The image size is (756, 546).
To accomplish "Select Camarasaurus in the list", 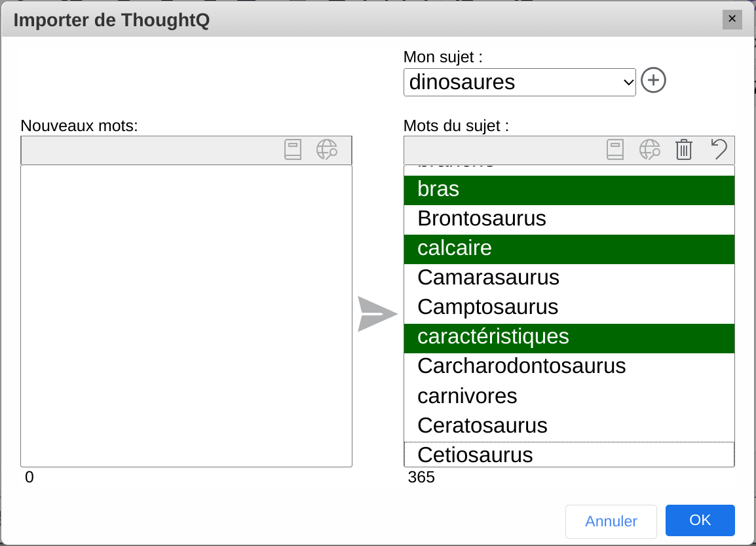I will (569, 279).
